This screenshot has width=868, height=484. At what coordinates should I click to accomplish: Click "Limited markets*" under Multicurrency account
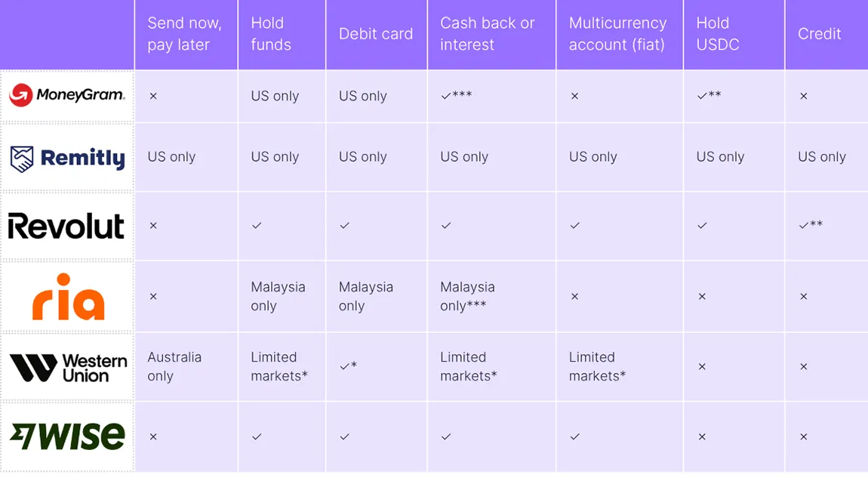tap(597, 366)
